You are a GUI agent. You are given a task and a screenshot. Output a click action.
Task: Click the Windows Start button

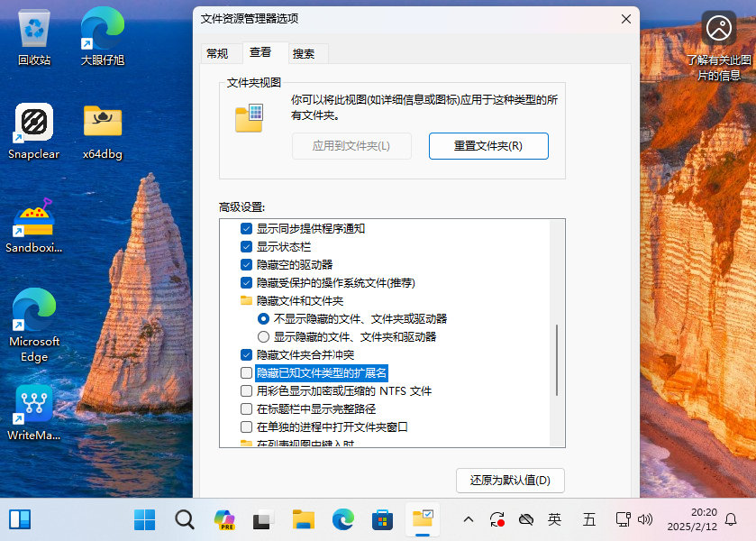coord(144,519)
